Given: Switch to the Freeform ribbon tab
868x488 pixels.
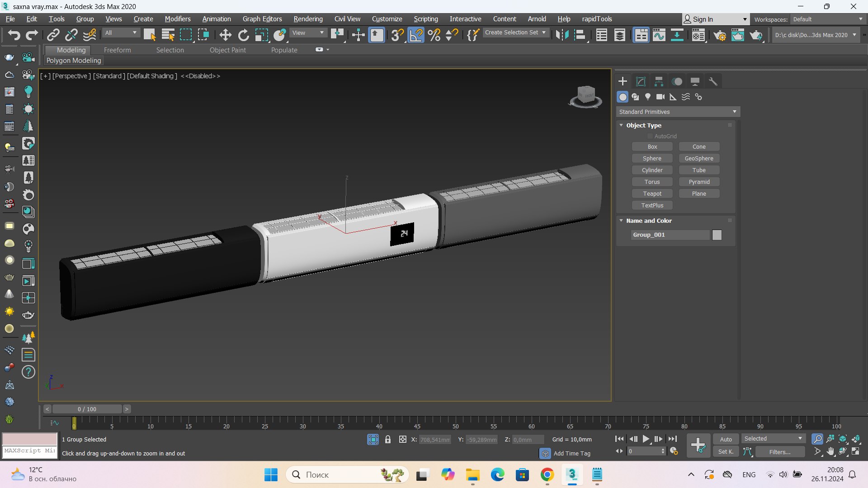Looking at the screenshot, I should 117,50.
